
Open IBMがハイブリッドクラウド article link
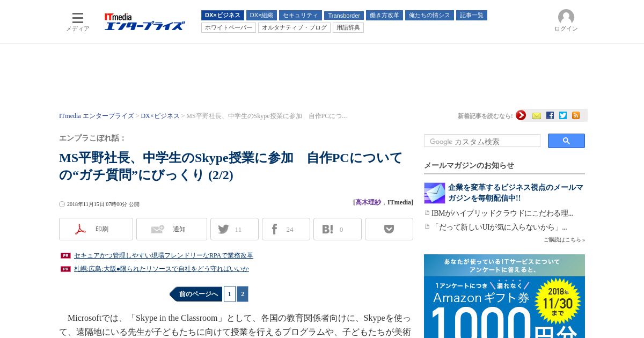(x=502, y=213)
